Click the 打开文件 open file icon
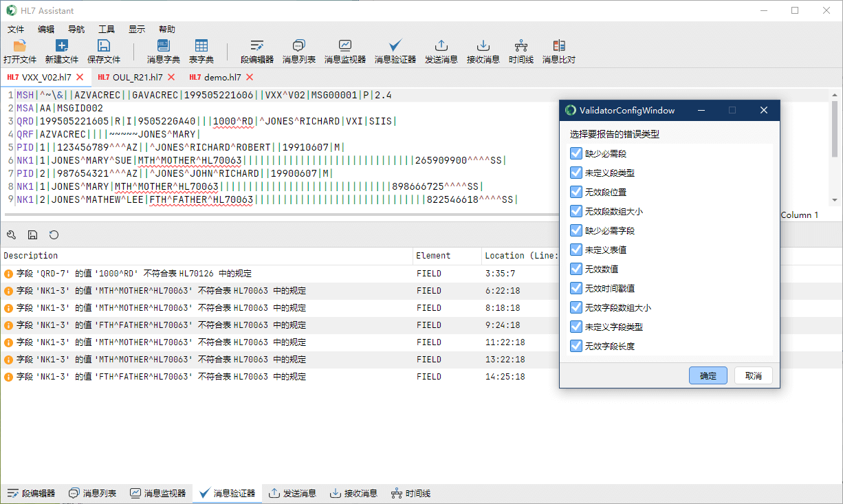The image size is (843, 504). coord(19,47)
